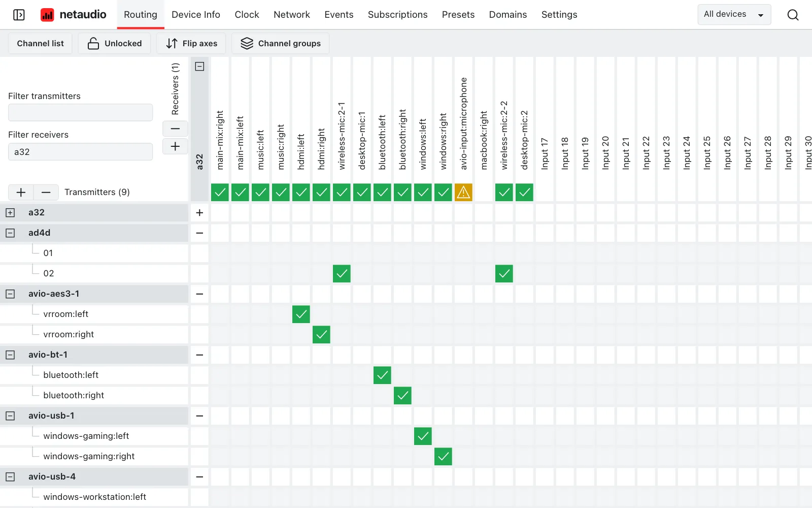
Task: Click the minus cell in ad4d row
Action: 199,233
